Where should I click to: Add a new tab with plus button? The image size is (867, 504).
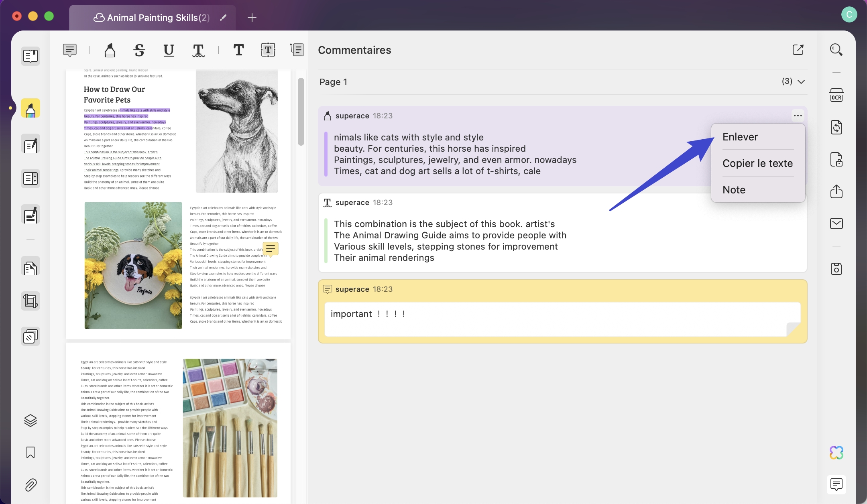(252, 18)
